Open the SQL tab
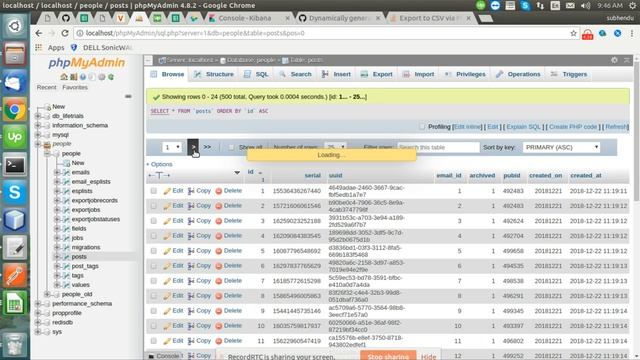The image size is (640, 360). click(x=256, y=74)
